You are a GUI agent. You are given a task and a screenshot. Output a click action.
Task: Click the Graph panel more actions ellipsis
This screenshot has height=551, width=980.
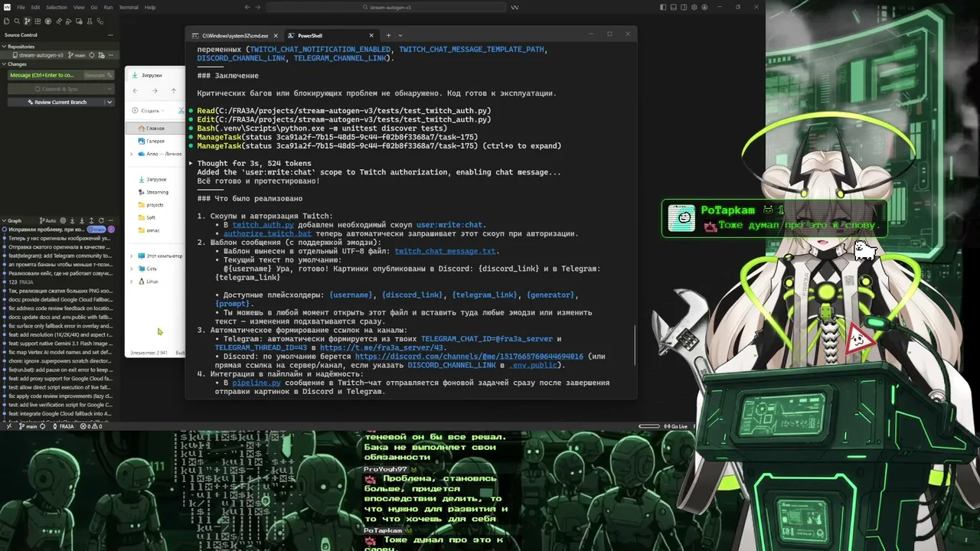(x=110, y=220)
